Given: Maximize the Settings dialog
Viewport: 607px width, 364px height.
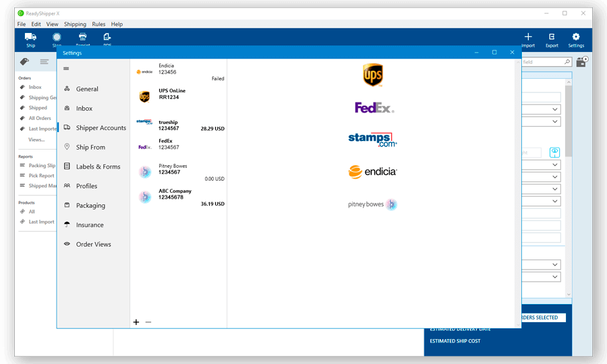Looking at the screenshot, I should 494,52.
